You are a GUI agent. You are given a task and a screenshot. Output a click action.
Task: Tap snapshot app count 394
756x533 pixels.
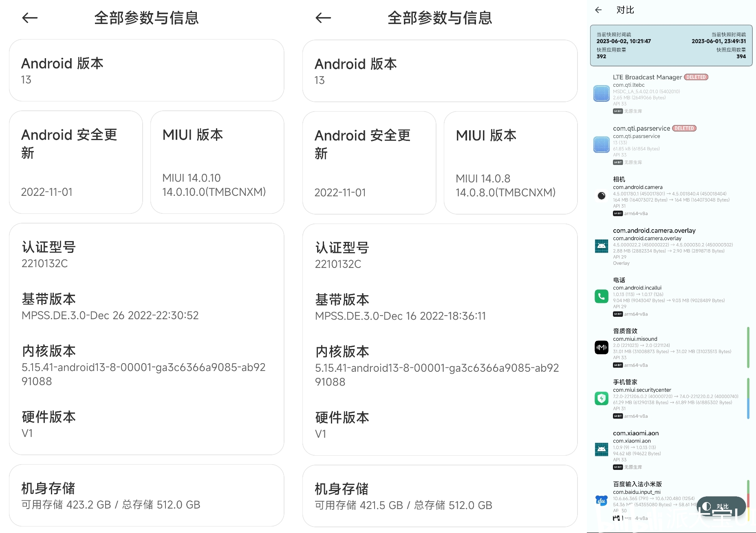pyautogui.click(x=741, y=57)
